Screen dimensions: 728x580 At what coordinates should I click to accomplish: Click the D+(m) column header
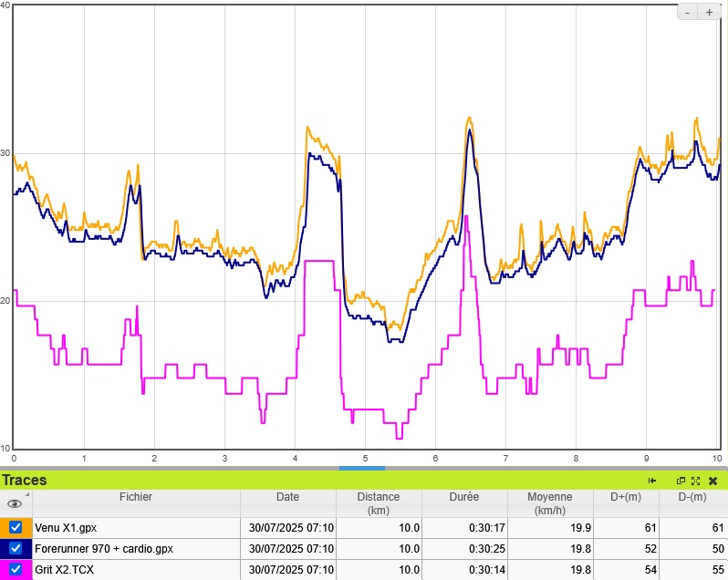coord(624,497)
